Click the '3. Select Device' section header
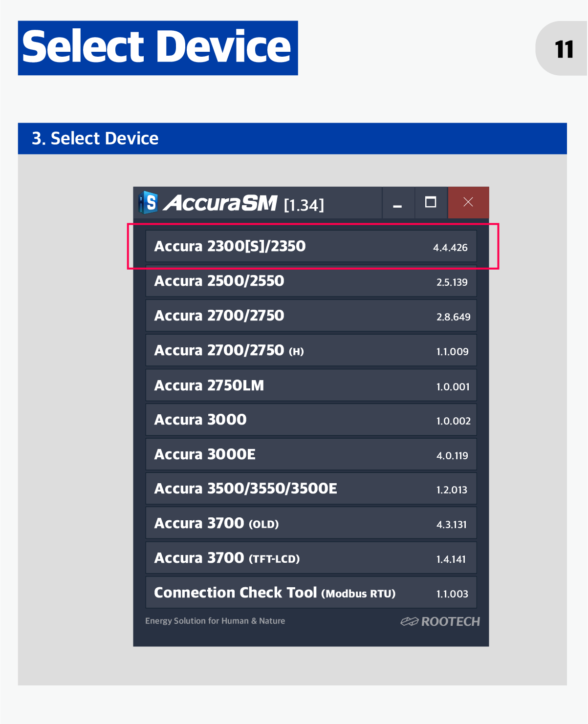This screenshot has width=588, height=724. pos(95,139)
